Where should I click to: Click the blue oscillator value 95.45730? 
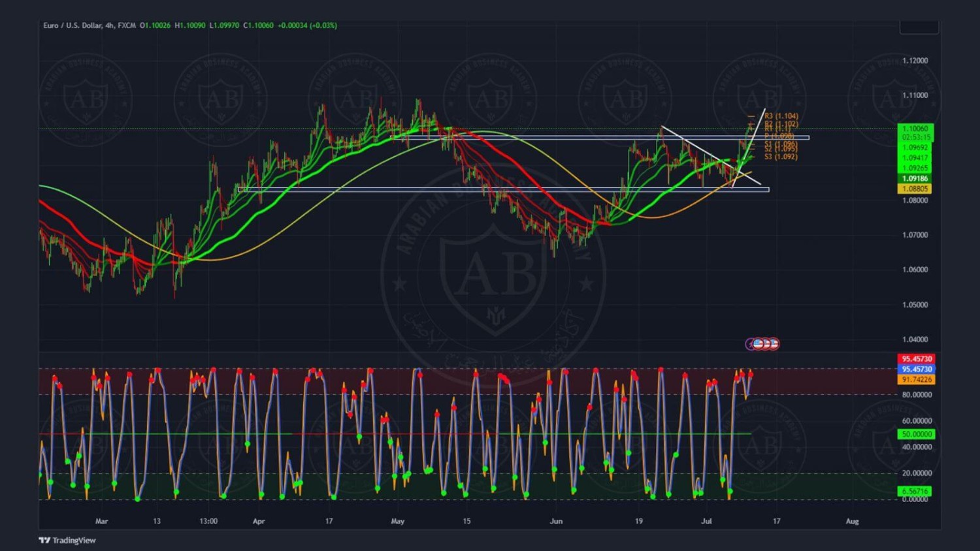pyautogui.click(x=917, y=370)
